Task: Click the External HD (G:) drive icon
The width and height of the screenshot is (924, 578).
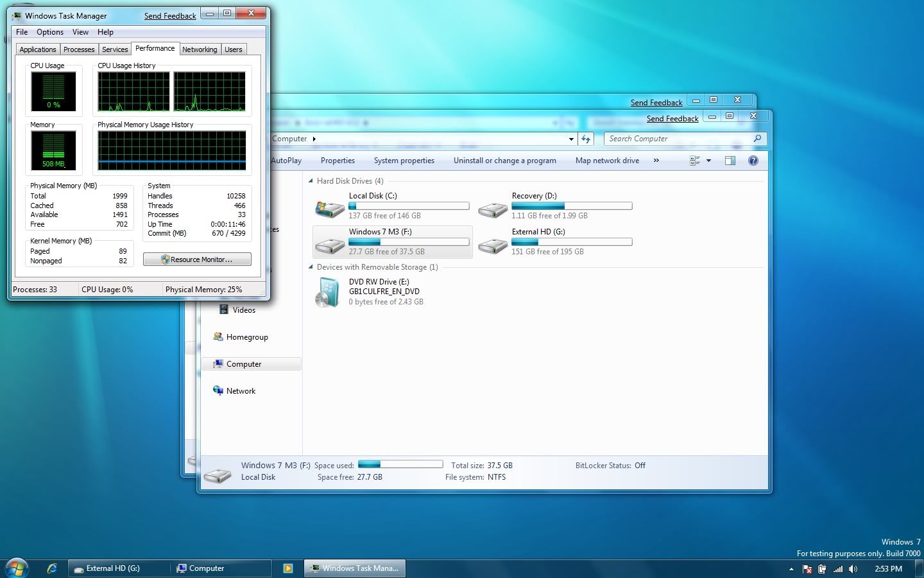Action: (x=493, y=245)
